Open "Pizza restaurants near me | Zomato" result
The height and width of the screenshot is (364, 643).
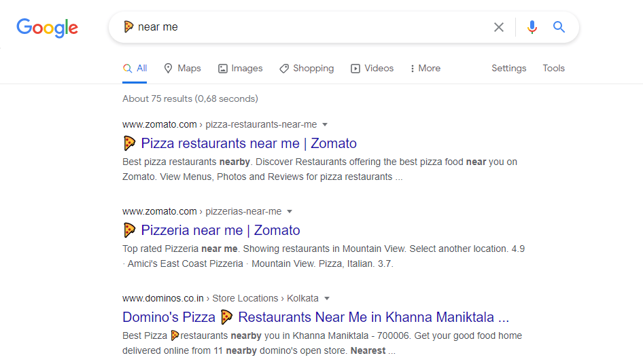tap(248, 143)
